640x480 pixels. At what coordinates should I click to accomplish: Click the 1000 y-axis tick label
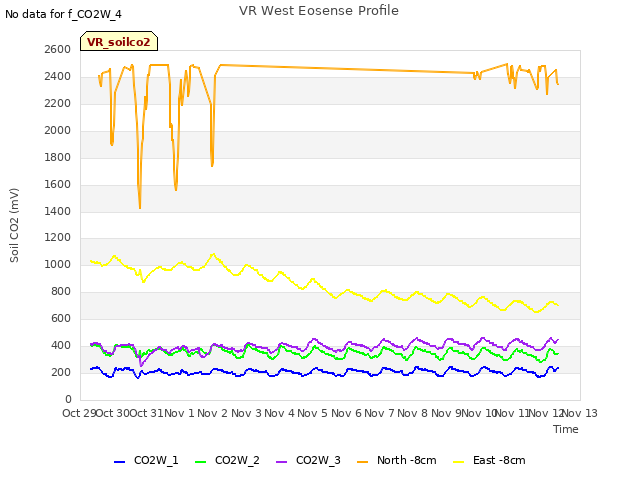point(58,265)
